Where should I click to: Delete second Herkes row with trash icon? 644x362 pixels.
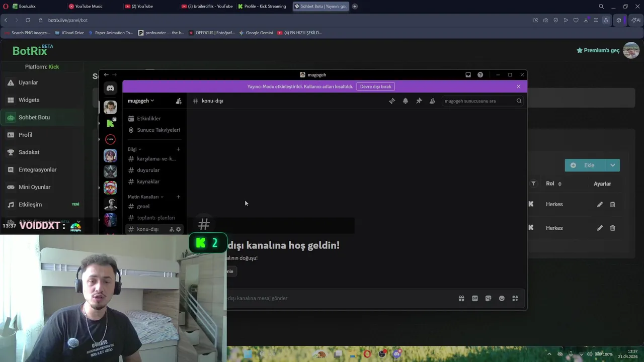[x=612, y=228]
